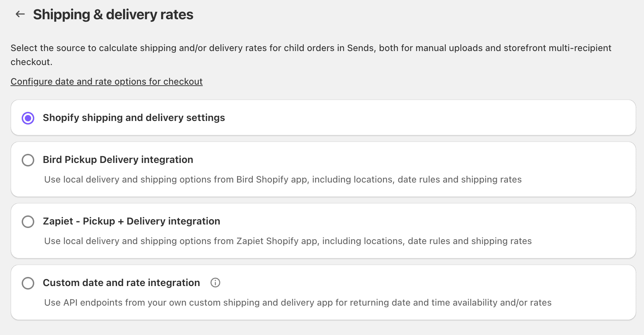Click the "Bird Pickup Delivery integration" label

click(x=118, y=160)
